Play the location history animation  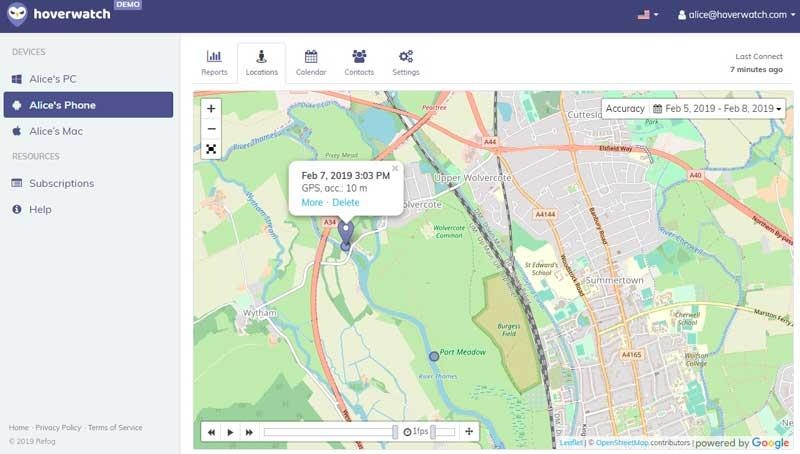click(x=230, y=432)
